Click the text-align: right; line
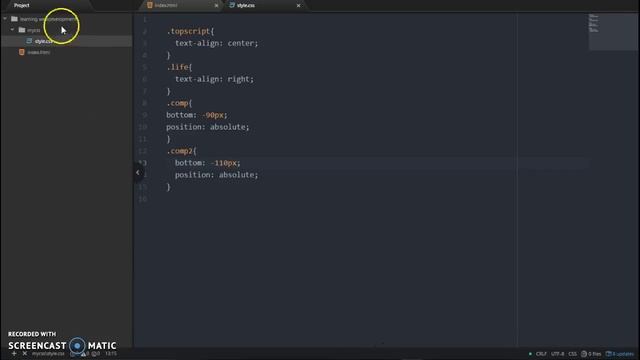The height and width of the screenshot is (360, 640). (214, 79)
